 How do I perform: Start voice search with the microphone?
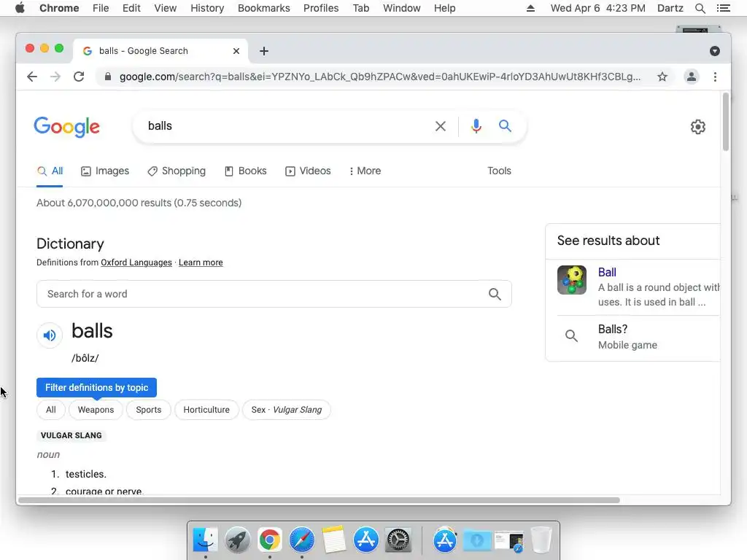tap(476, 126)
